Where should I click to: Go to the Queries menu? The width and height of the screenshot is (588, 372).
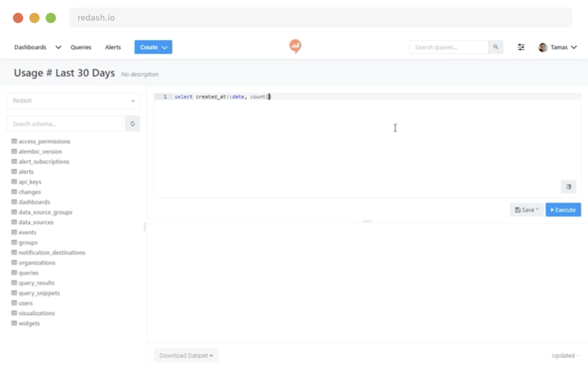click(81, 47)
